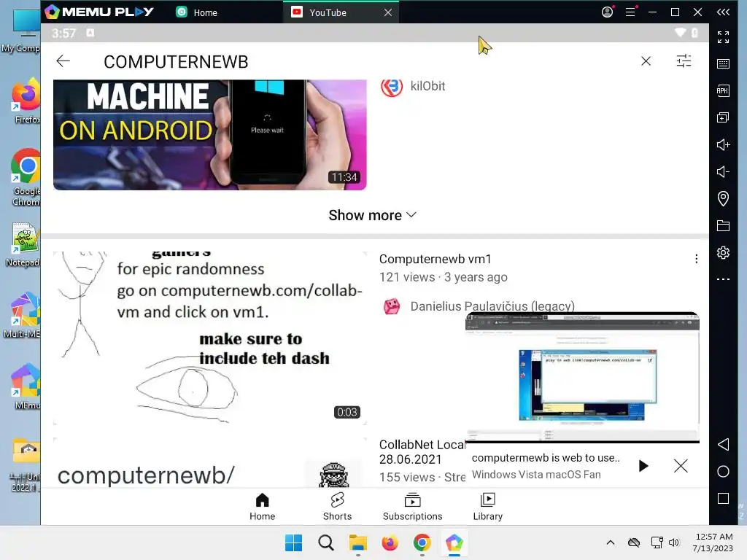Play the miniplayer video

tap(643, 466)
